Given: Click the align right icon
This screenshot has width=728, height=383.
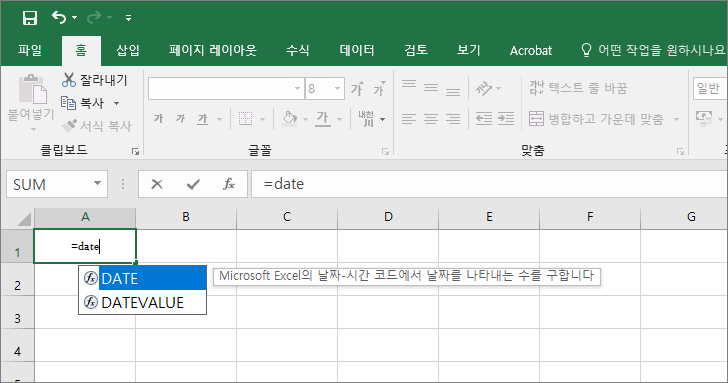Looking at the screenshot, I should (453, 119).
